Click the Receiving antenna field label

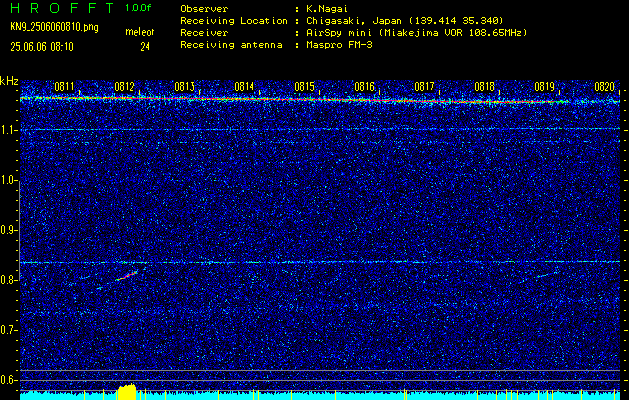(231, 45)
